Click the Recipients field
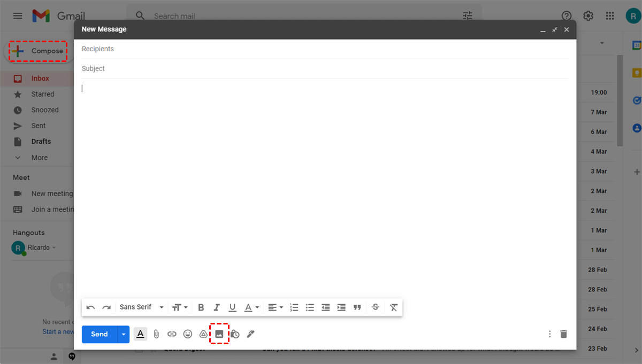The height and width of the screenshot is (364, 642). coord(325,49)
